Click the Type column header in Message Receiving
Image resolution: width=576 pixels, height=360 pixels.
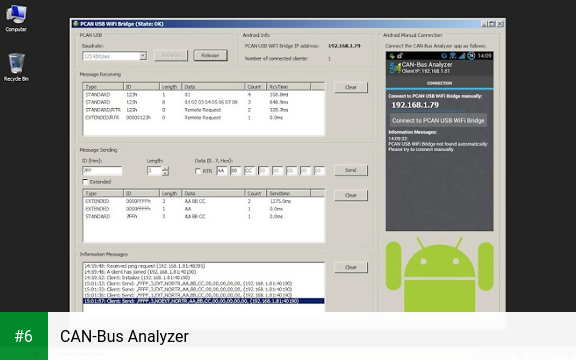tap(103, 87)
